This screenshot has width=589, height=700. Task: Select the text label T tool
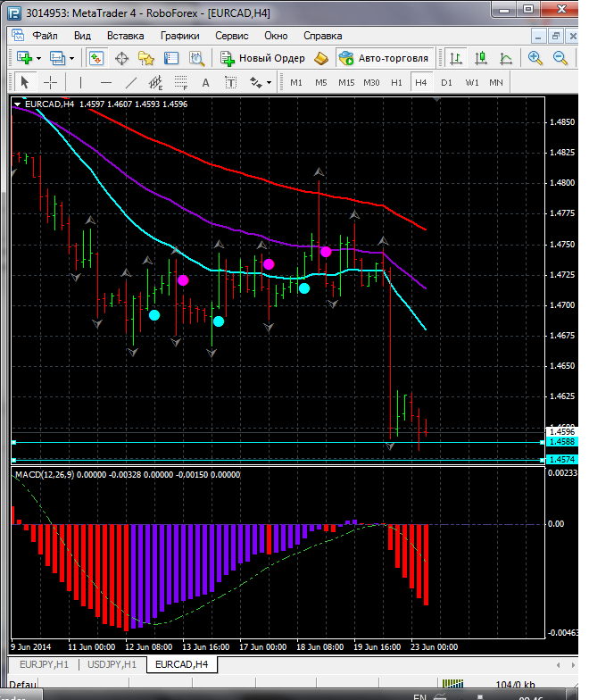click(x=230, y=82)
